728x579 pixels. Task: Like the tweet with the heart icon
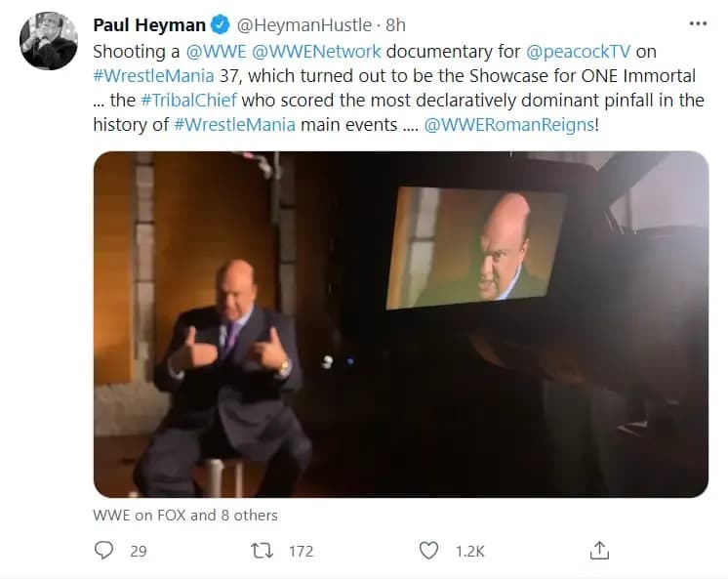coord(428,551)
